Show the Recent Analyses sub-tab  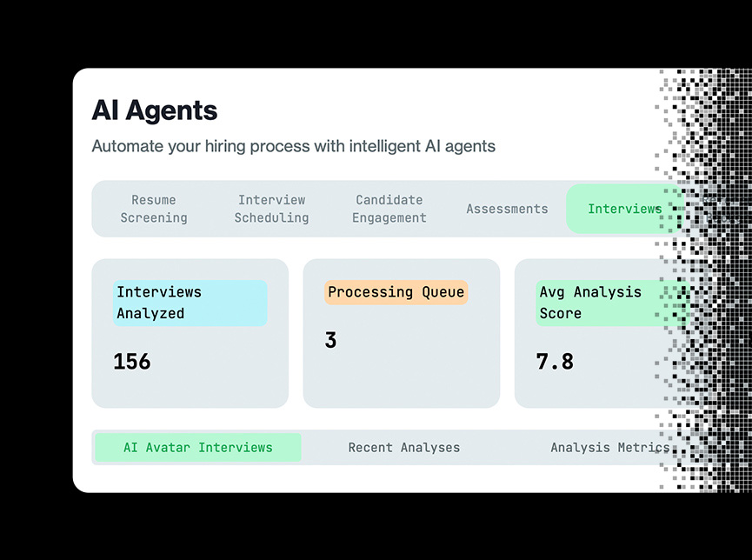pos(403,448)
